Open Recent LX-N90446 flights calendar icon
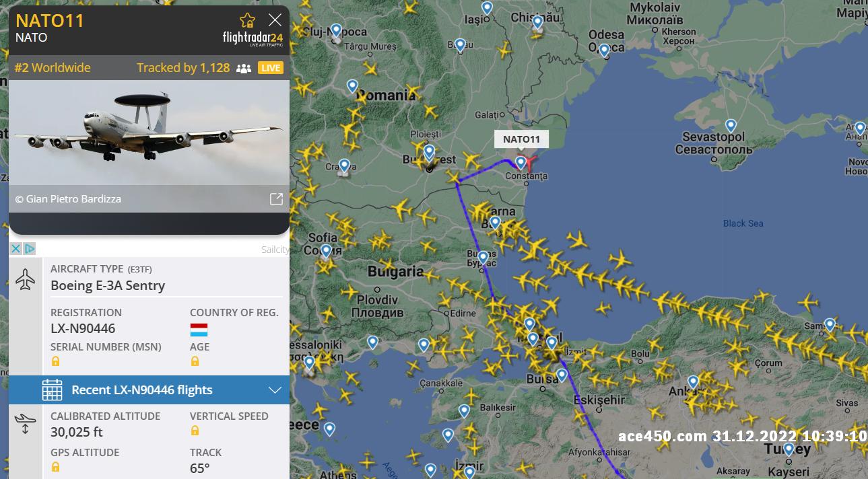The image size is (868, 479). (x=52, y=390)
